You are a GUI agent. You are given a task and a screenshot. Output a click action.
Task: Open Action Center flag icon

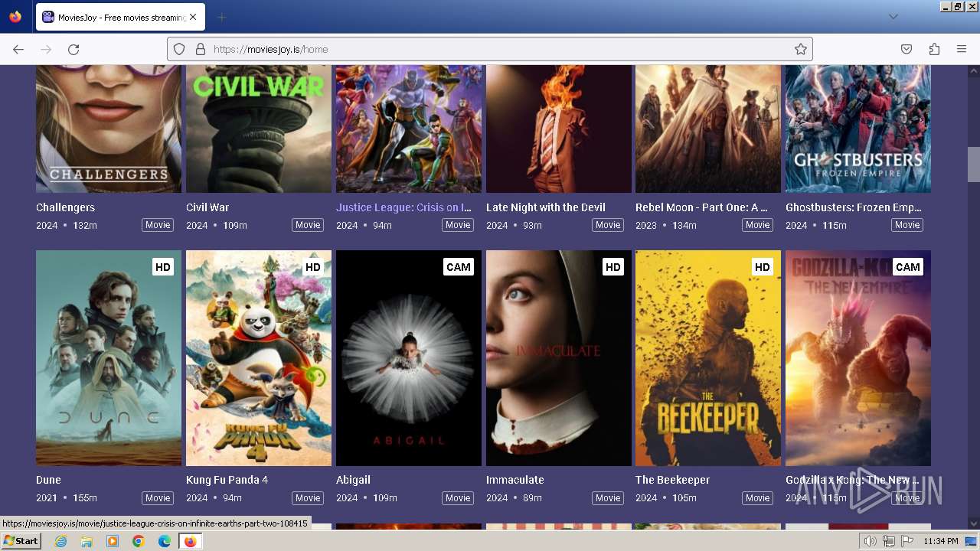pos(907,541)
